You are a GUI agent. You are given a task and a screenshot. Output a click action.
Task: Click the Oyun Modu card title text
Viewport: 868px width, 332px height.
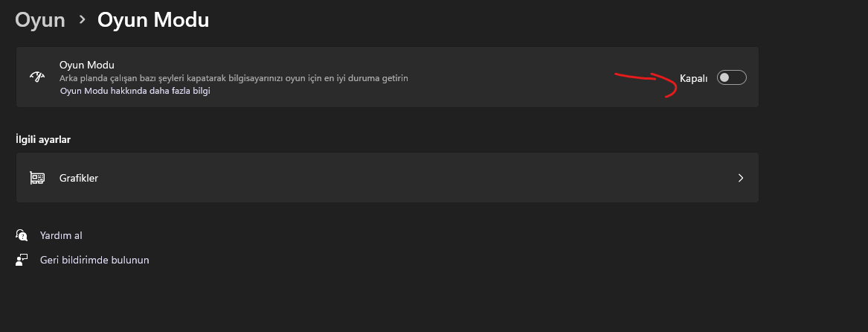[87, 65]
